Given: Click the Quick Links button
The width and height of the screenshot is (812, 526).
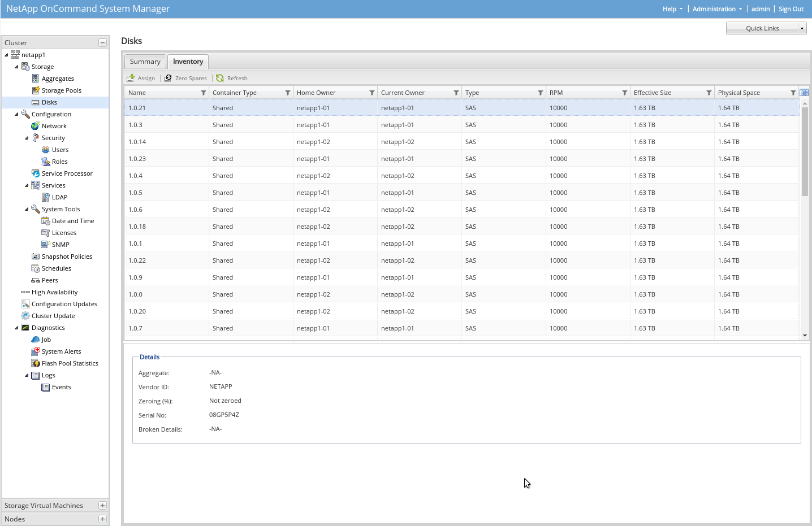Looking at the screenshot, I should click(x=762, y=28).
